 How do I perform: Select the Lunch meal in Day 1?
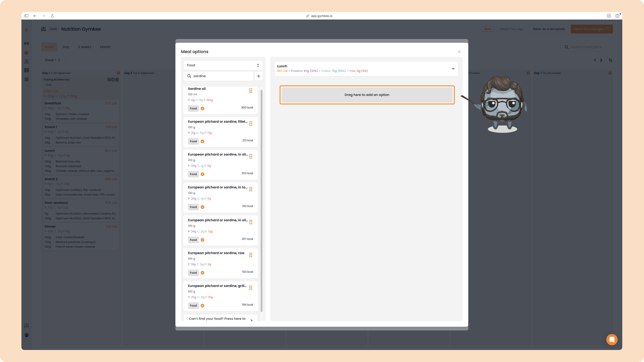point(81,160)
